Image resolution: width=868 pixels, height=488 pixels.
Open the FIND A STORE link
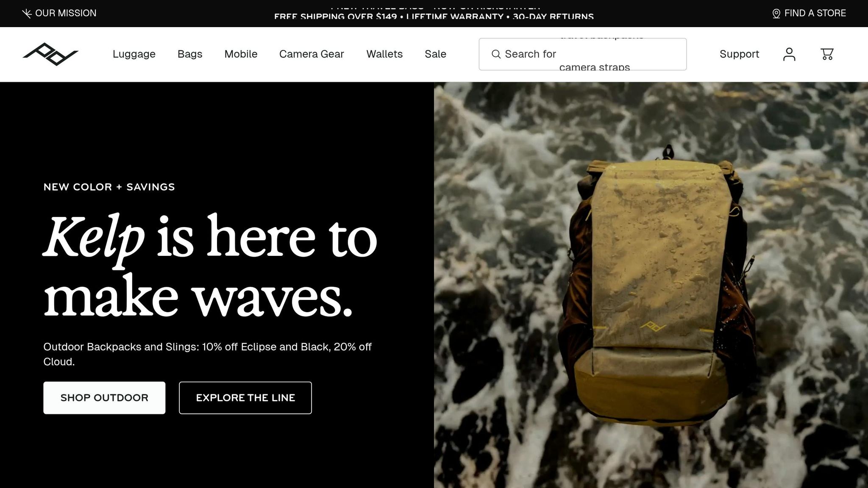click(x=809, y=14)
